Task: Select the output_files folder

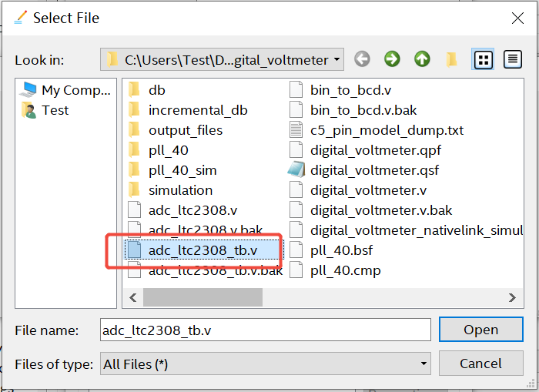Action: 176,130
